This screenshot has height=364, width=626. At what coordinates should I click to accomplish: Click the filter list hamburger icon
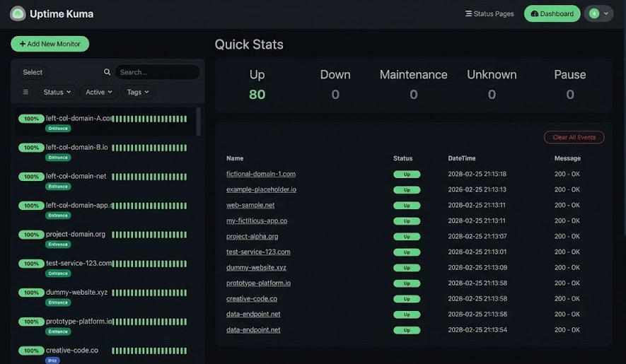[x=25, y=92]
